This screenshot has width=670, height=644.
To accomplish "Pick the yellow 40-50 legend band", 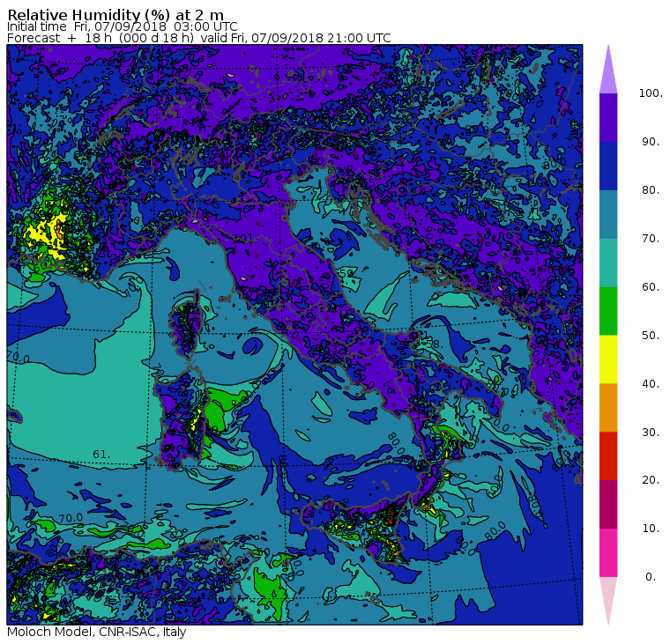I will [608, 359].
